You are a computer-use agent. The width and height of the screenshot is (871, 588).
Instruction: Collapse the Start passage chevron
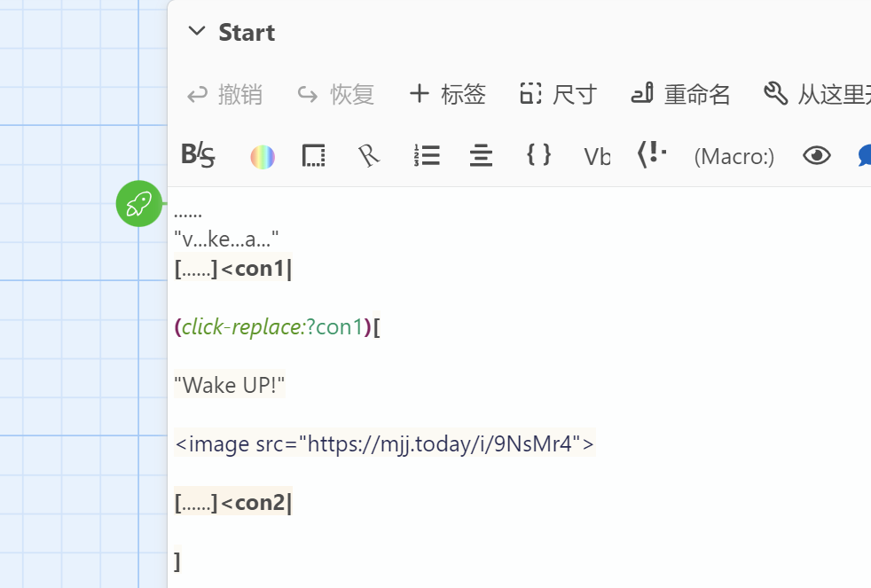(x=196, y=33)
